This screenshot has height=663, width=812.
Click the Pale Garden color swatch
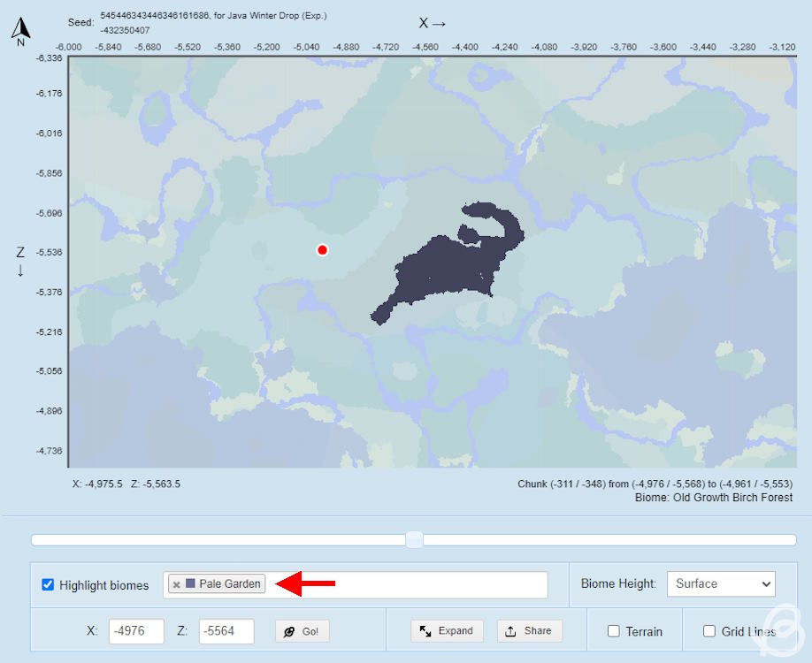click(x=190, y=584)
